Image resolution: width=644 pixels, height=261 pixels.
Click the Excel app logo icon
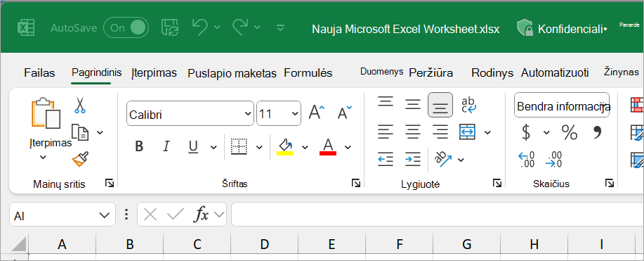[25, 28]
